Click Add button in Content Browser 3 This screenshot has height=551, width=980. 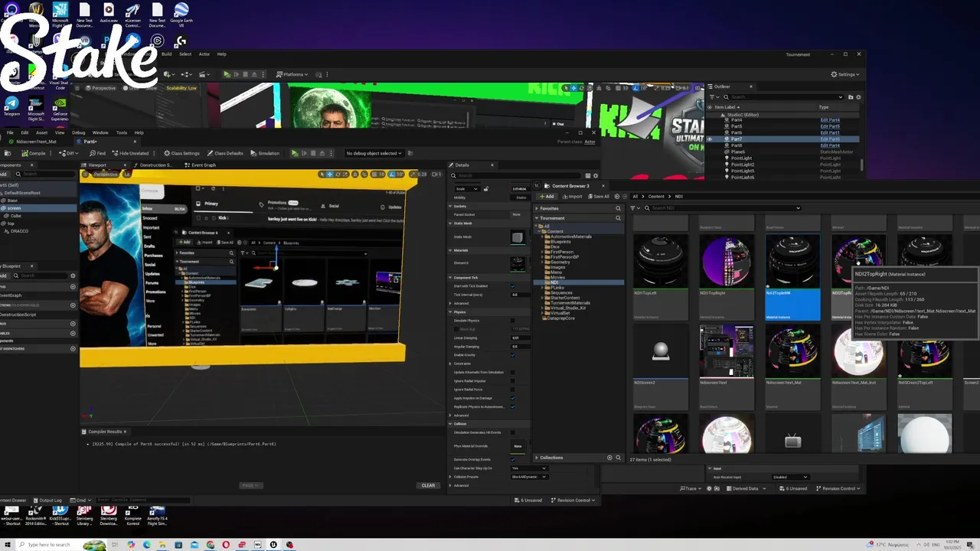(547, 197)
